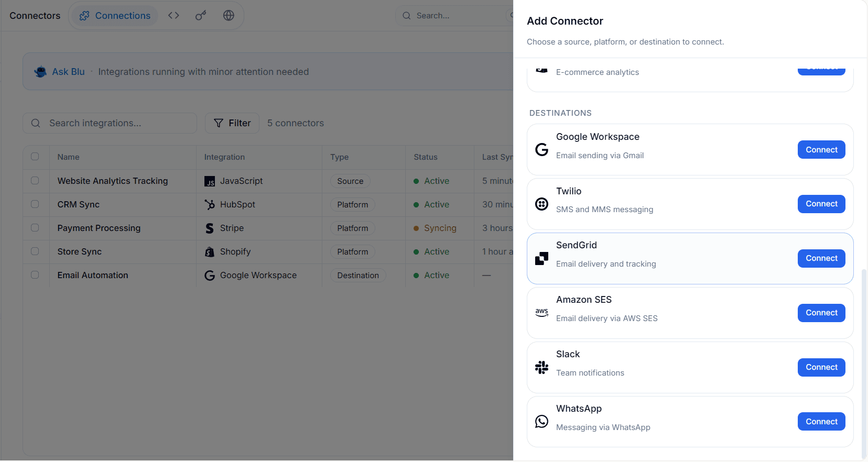The height and width of the screenshot is (462, 868).
Task: Open the Filter button
Action: (232, 123)
